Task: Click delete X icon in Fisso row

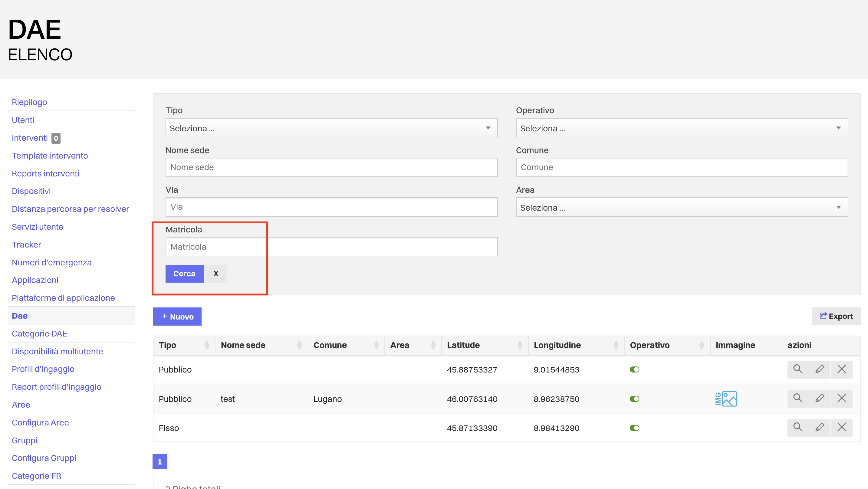Action: click(841, 427)
